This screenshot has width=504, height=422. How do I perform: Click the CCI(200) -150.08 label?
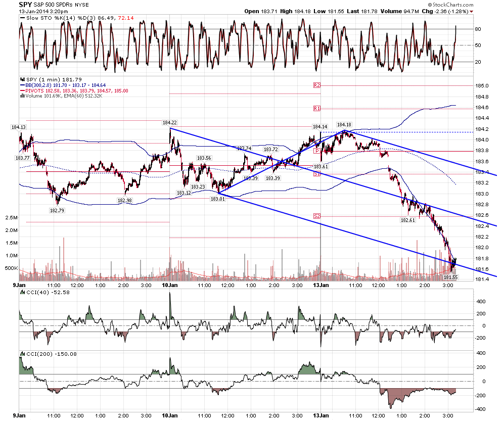pyautogui.click(x=52, y=354)
